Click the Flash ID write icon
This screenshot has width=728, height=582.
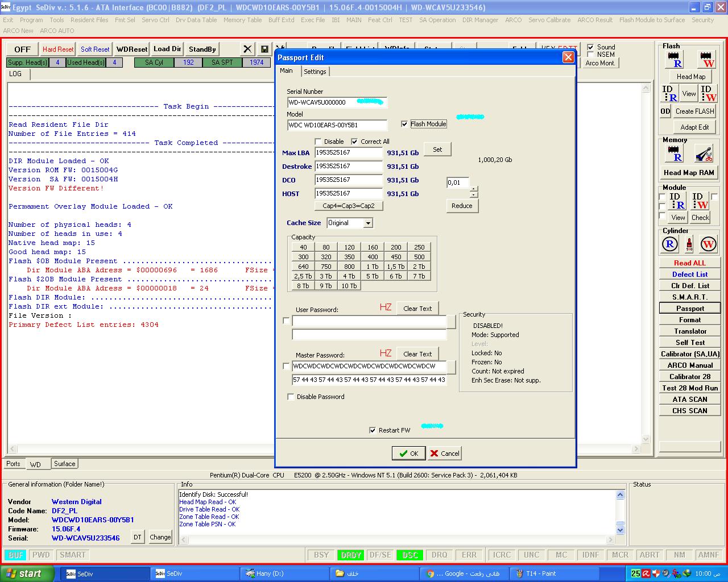pos(709,94)
